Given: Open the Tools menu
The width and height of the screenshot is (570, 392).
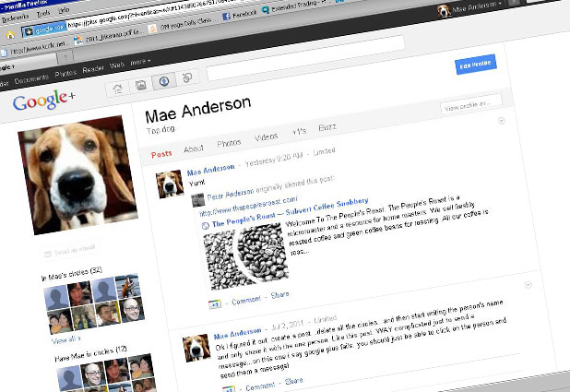Looking at the screenshot, I should 43,14.
